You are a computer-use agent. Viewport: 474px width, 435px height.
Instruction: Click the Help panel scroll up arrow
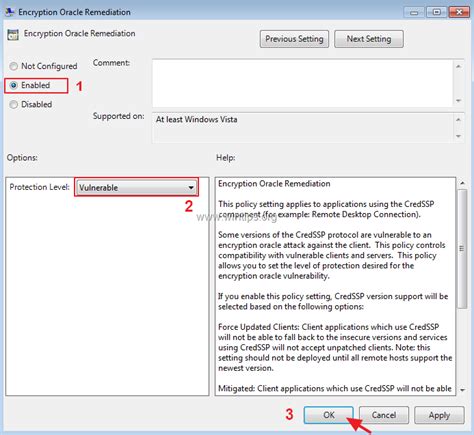coord(462,183)
